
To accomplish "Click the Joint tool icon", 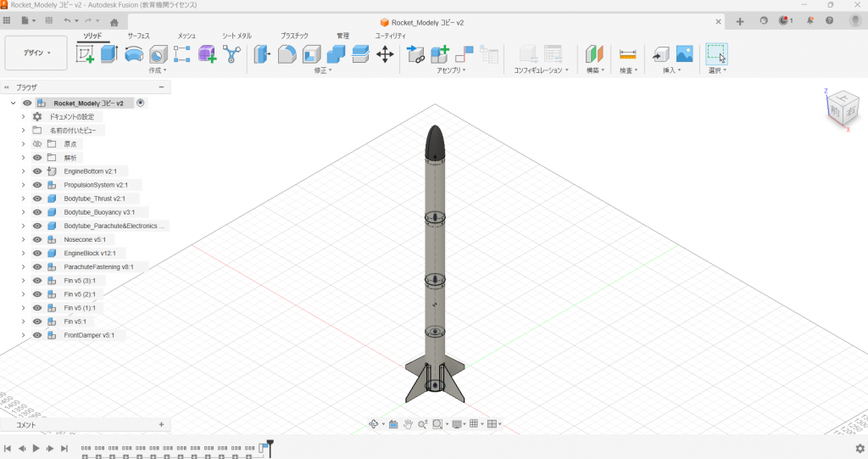I will (x=415, y=54).
